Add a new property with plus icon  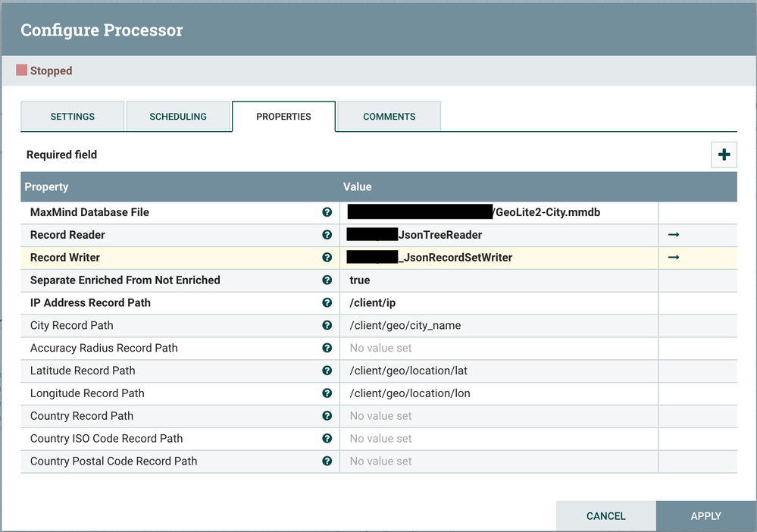[x=723, y=155]
